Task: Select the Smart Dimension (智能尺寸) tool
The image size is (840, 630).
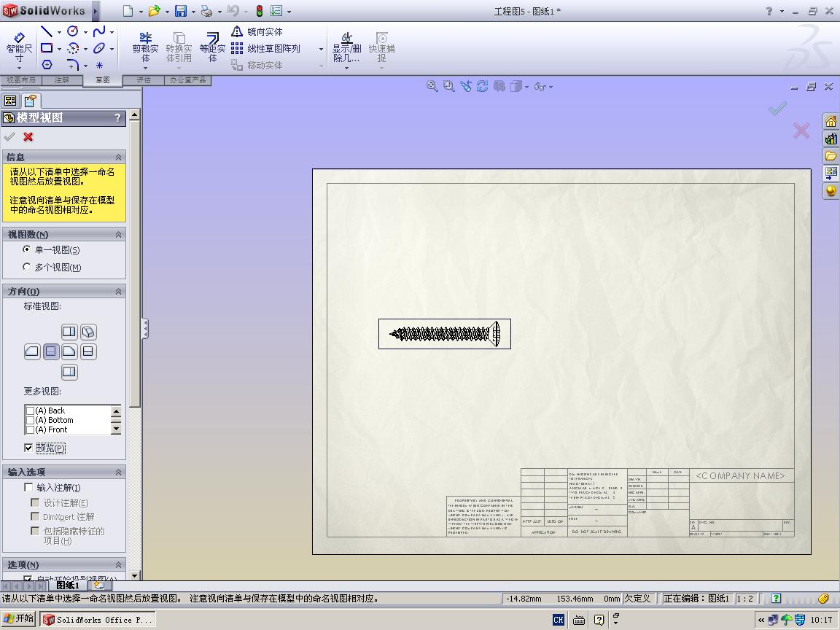Action: pyautogui.click(x=19, y=47)
